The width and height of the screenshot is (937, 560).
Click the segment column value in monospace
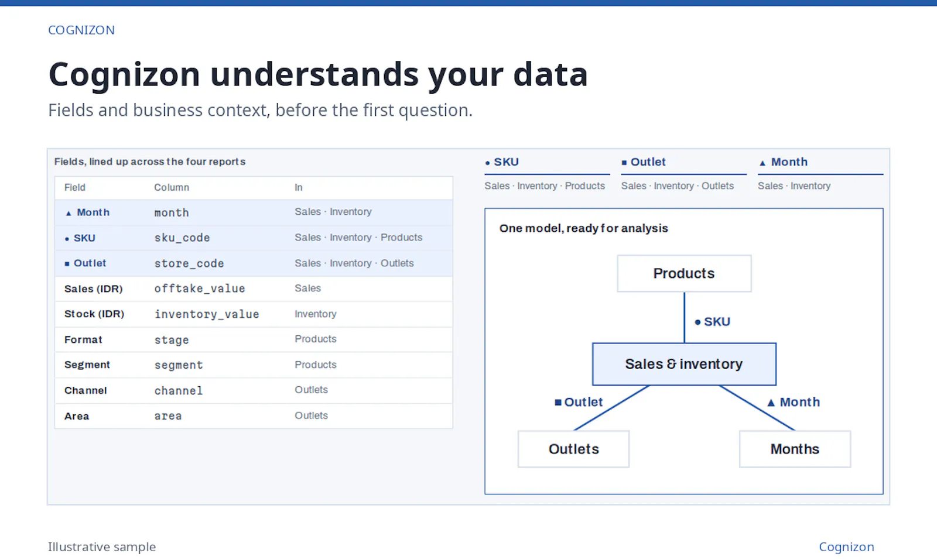tap(179, 365)
